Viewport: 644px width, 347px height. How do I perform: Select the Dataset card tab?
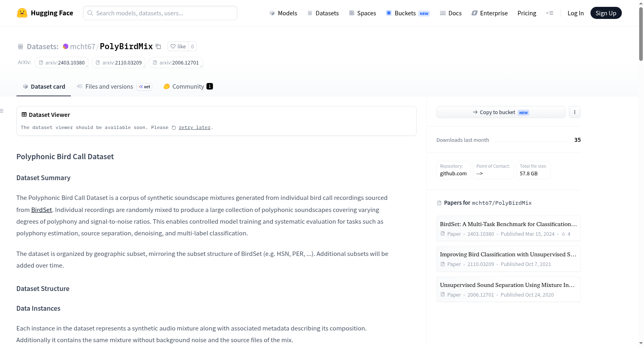[x=43, y=87]
